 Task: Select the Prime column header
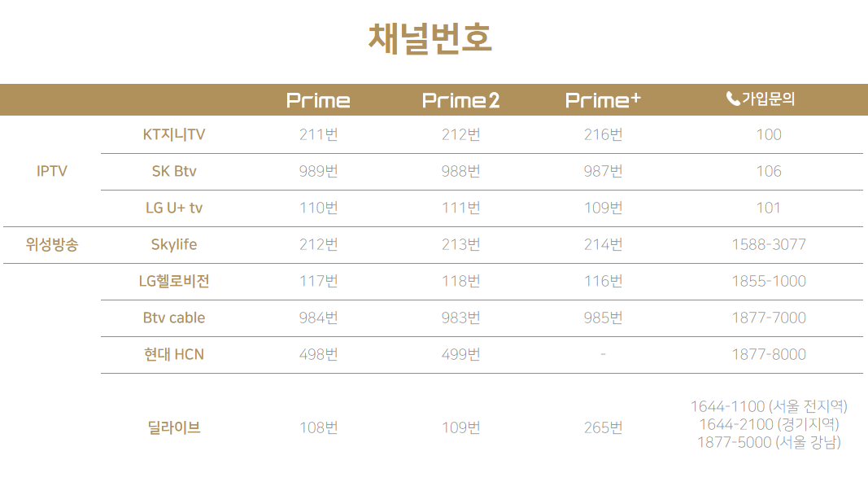coord(318,100)
